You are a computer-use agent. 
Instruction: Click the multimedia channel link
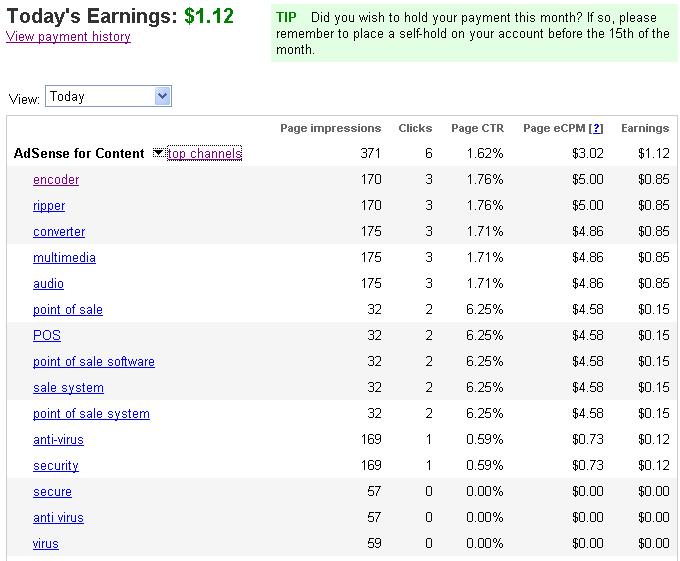tap(64, 258)
